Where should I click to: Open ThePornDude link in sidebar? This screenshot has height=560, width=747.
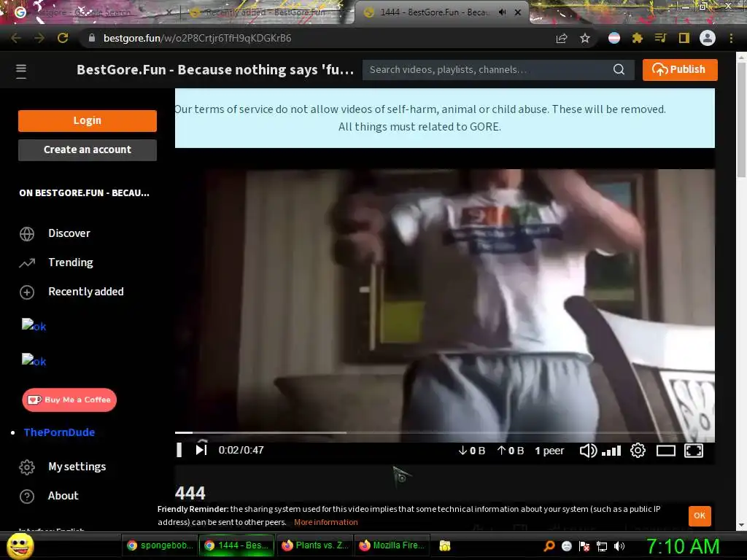coord(59,432)
